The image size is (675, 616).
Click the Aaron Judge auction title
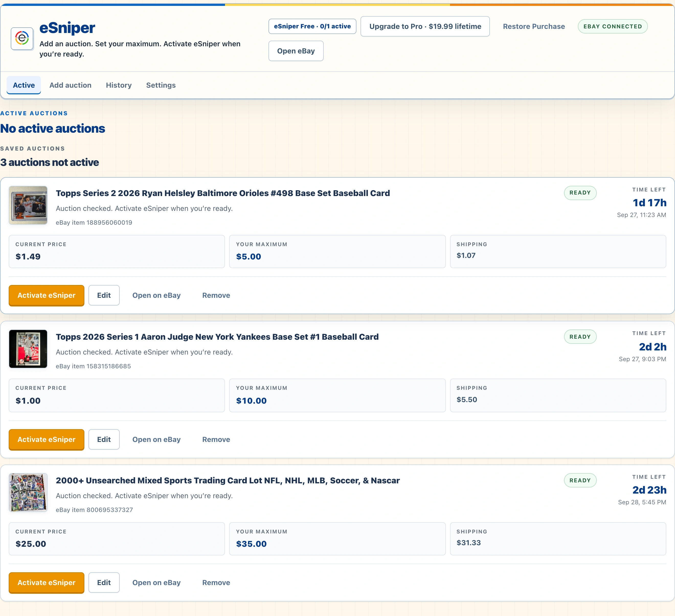click(217, 337)
